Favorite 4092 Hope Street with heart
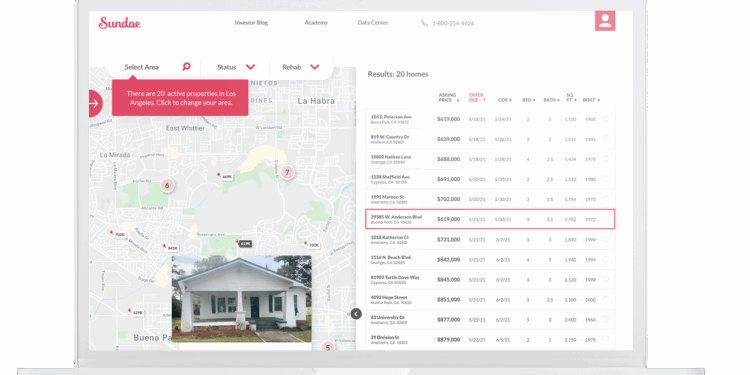This screenshot has height=375, width=750. click(x=606, y=299)
